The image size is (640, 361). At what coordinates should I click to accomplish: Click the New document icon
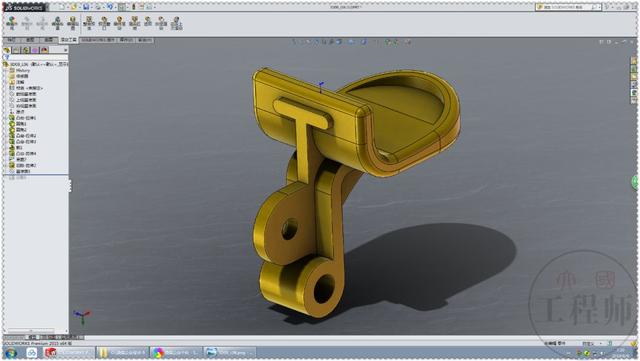tap(61, 7)
